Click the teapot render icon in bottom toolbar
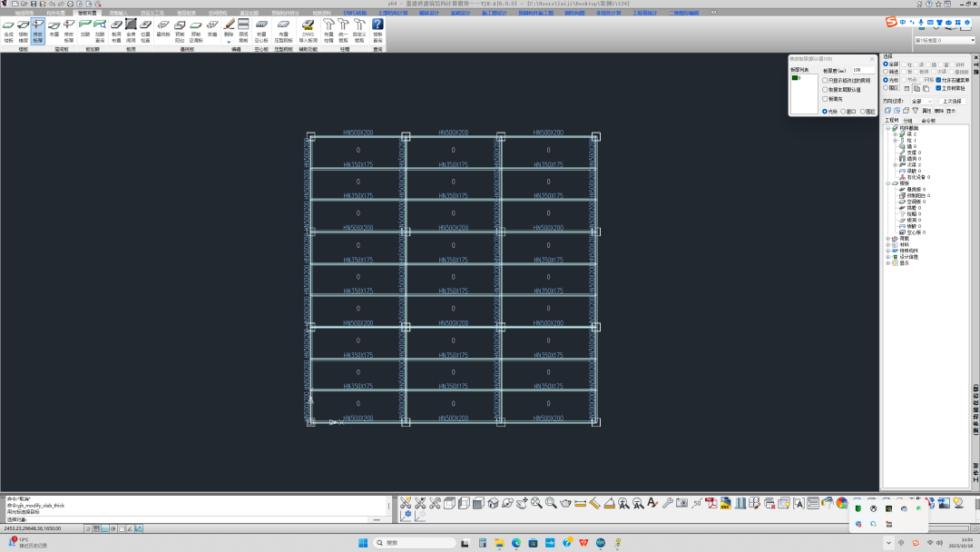The width and height of the screenshot is (980, 552). coord(565,503)
